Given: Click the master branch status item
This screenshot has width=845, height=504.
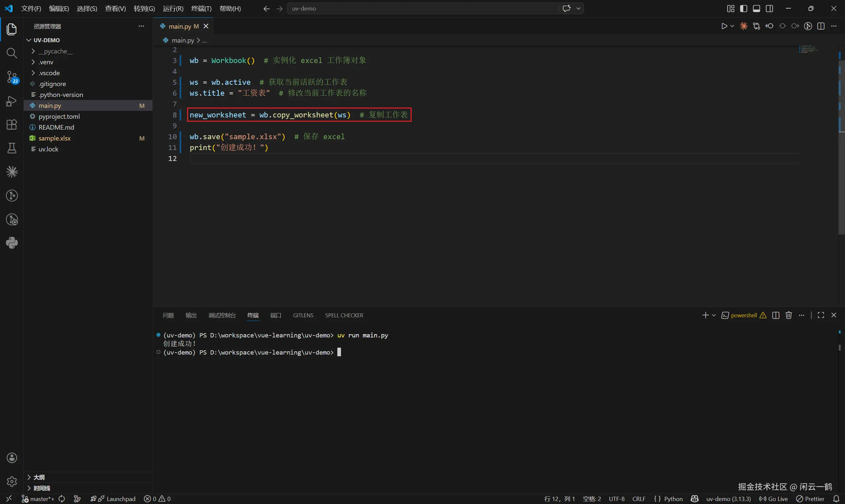Looking at the screenshot, I should pyautogui.click(x=38, y=499).
